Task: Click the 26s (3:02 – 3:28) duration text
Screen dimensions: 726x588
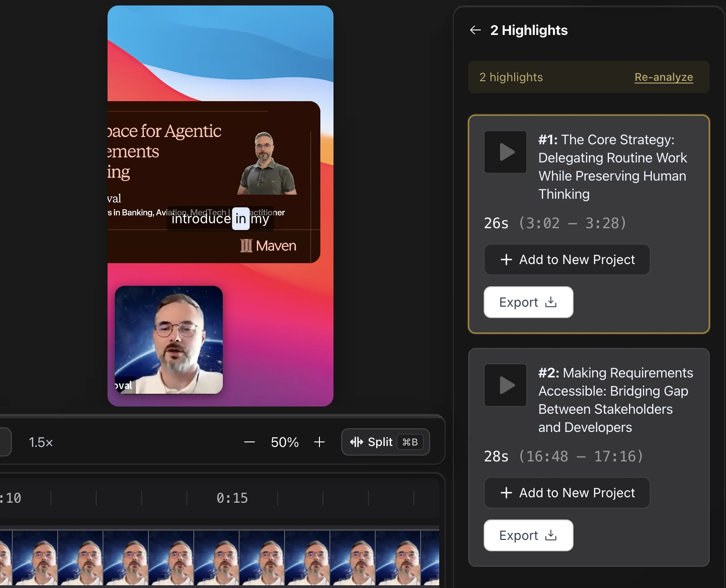Action: click(555, 223)
